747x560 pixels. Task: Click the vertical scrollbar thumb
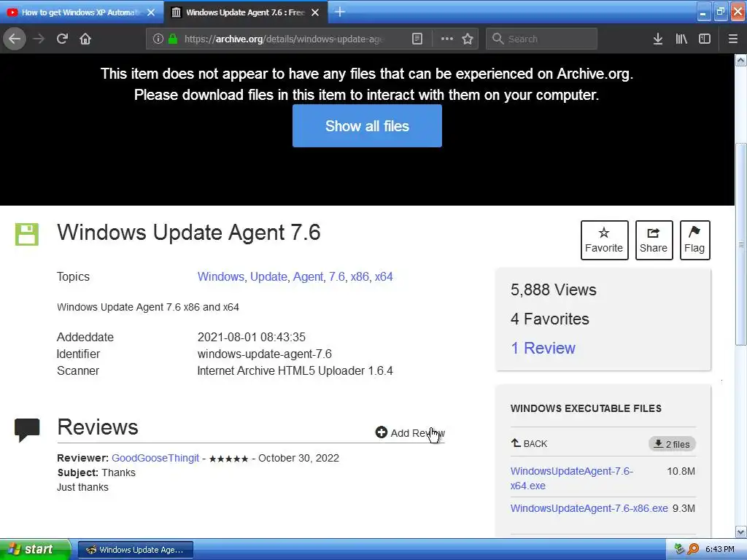(741, 244)
